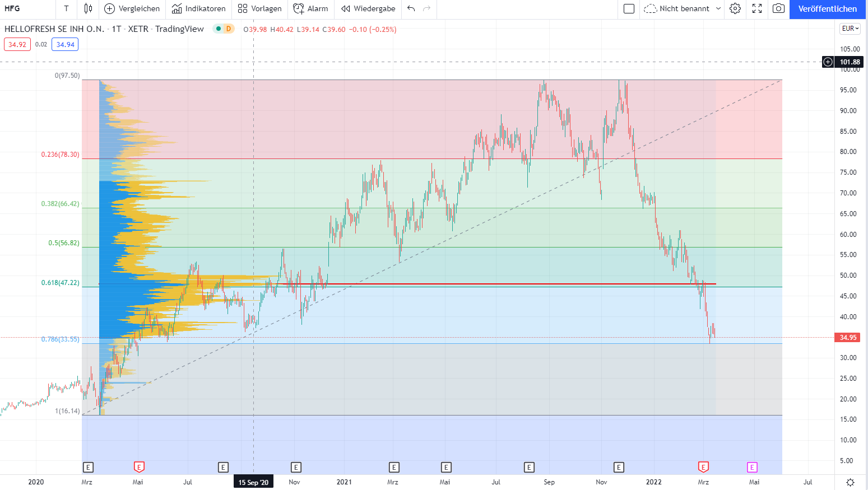Open the chart layout selector square icon
The height and width of the screenshot is (490, 868).
coord(629,8)
